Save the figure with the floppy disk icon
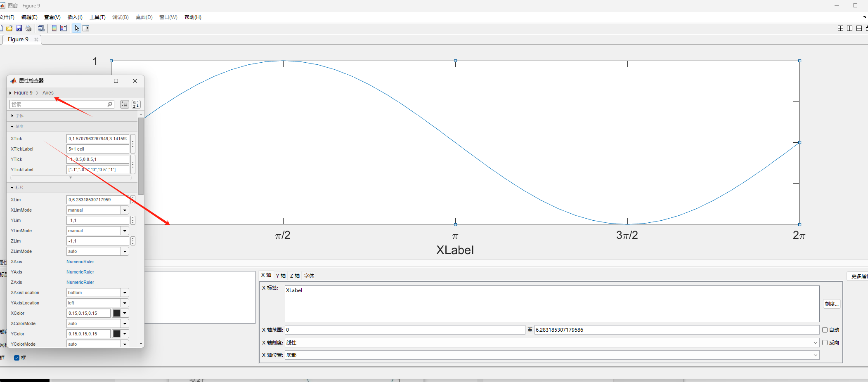 click(x=19, y=28)
